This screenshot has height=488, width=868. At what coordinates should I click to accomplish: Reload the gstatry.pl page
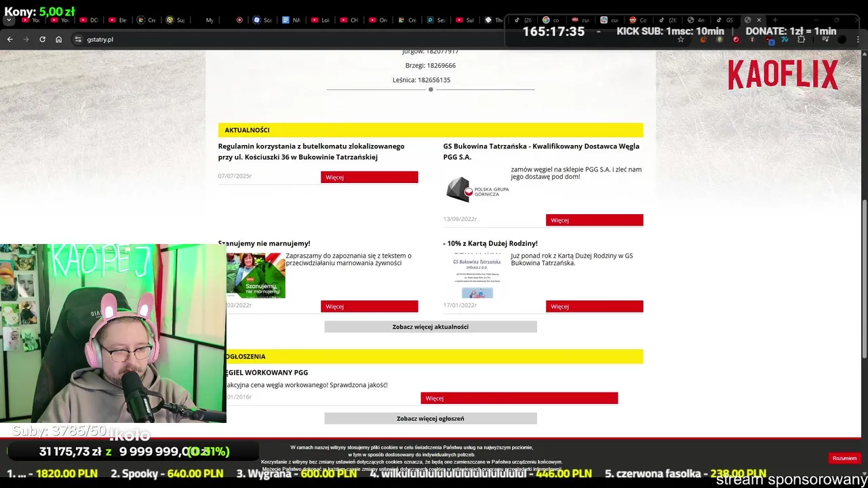(x=42, y=39)
